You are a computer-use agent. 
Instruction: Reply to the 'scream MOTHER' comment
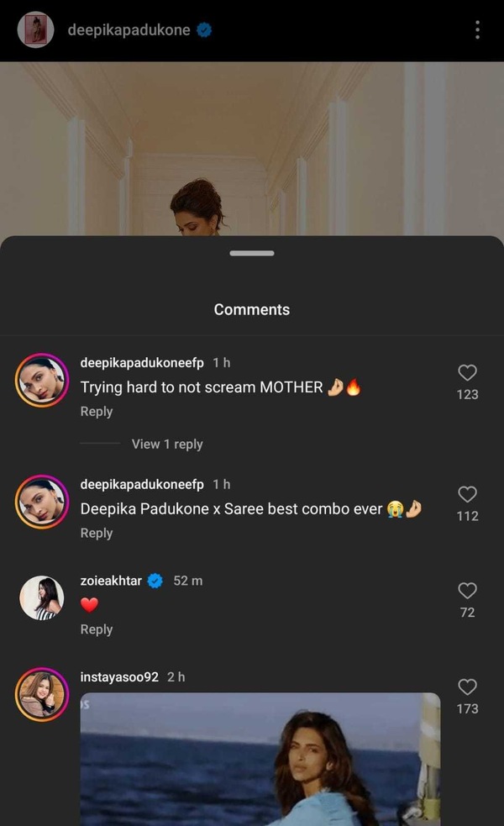point(97,412)
